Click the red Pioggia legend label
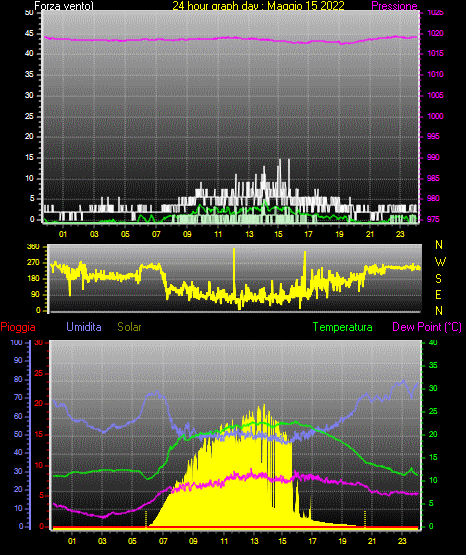The image size is (466, 555). tap(18, 327)
